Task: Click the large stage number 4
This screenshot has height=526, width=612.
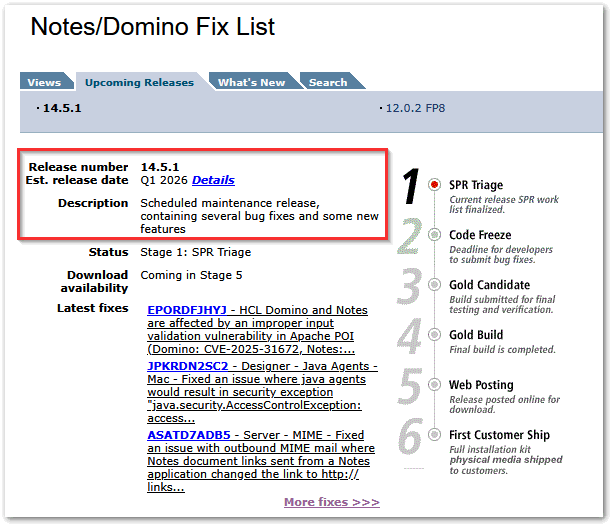Action: click(x=409, y=336)
